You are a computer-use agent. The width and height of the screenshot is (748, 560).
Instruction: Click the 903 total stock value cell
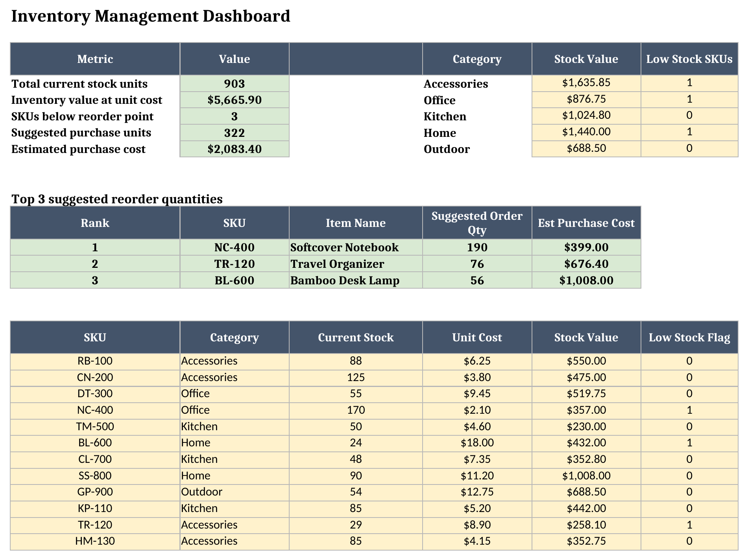(235, 83)
